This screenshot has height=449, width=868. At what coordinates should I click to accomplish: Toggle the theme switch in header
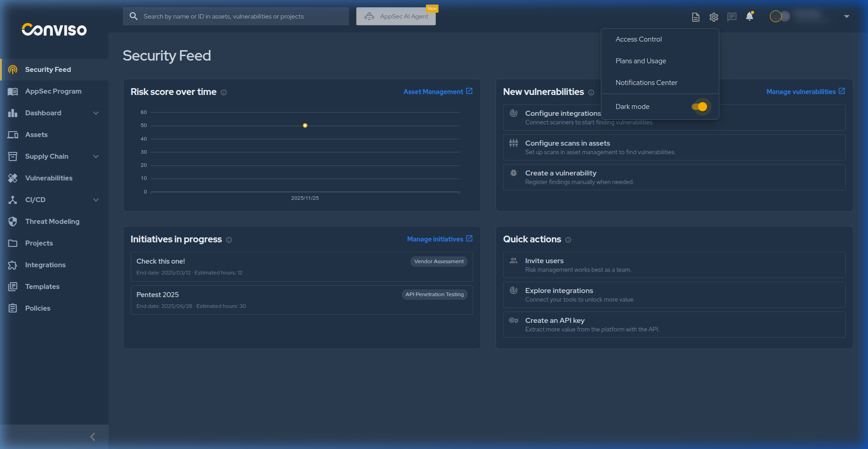click(x=780, y=17)
